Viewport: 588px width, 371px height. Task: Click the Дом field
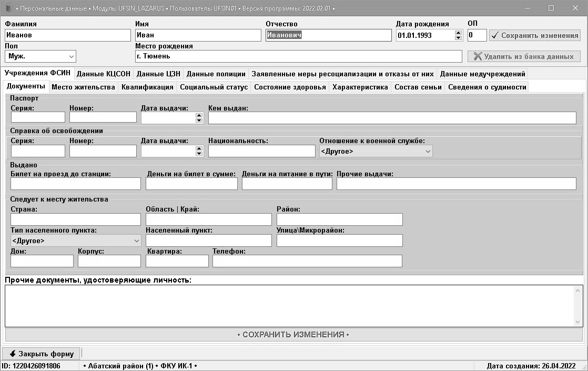[x=42, y=261]
